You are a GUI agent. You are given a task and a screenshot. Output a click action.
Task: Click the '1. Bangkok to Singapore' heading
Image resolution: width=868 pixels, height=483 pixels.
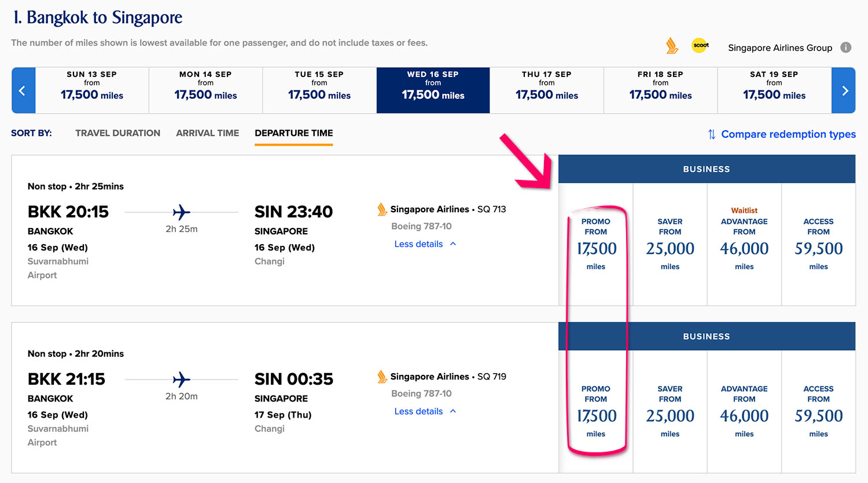(x=98, y=17)
